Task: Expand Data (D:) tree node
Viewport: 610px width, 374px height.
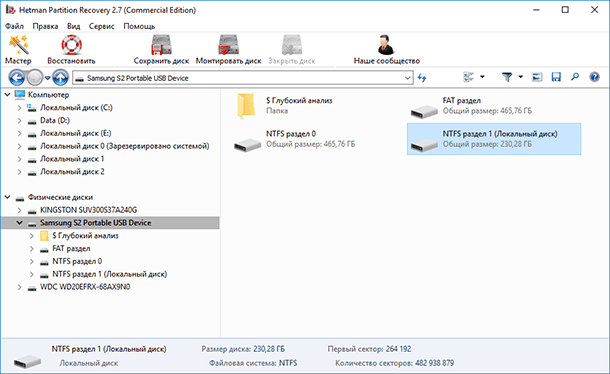Action: (19, 121)
